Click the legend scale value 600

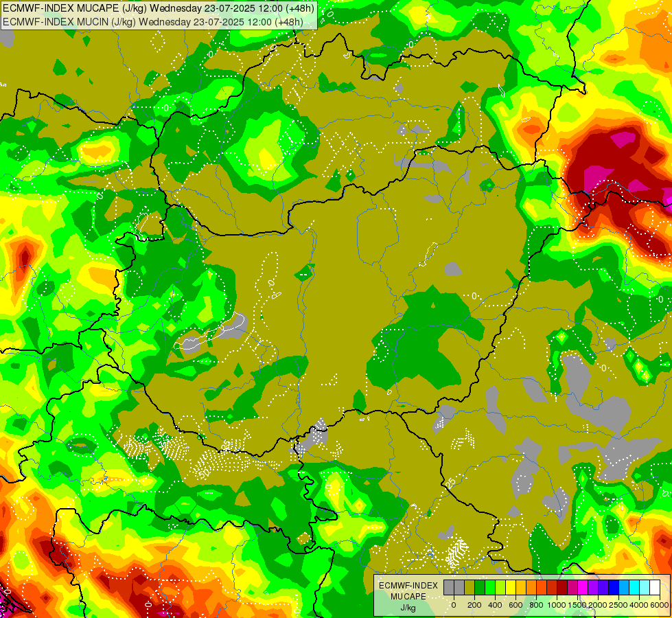coord(515,605)
